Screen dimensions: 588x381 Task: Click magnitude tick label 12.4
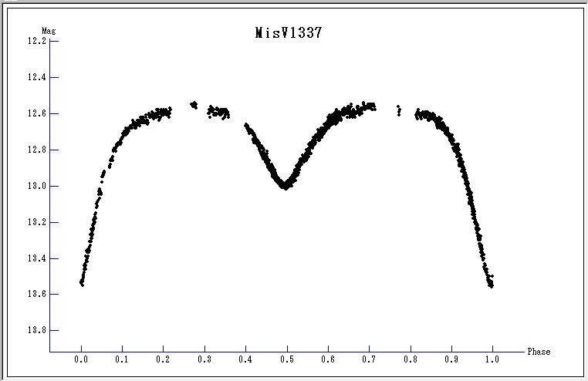[37, 77]
